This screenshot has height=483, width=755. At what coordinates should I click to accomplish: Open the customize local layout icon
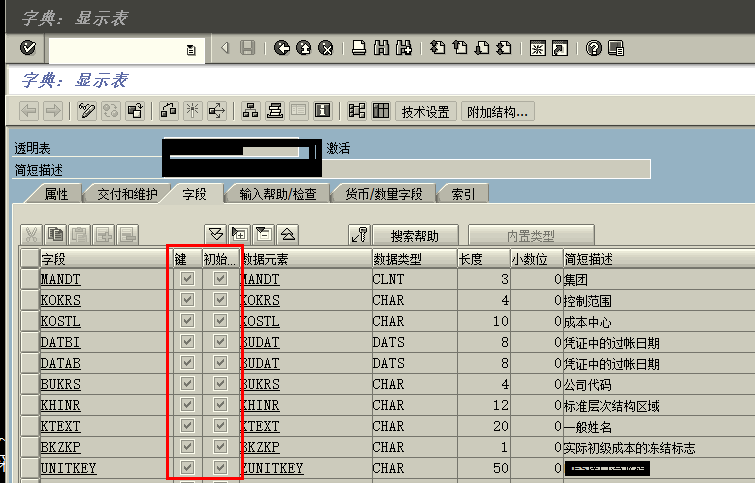click(x=616, y=48)
